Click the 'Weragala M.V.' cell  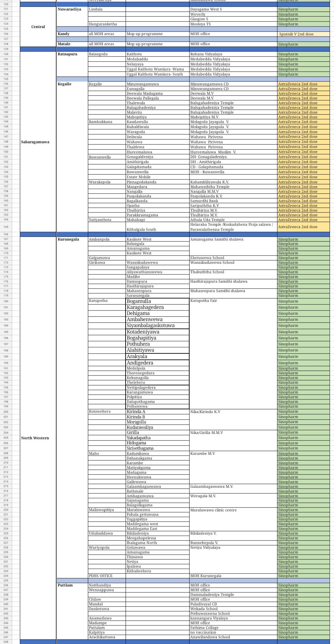(x=233, y=501)
